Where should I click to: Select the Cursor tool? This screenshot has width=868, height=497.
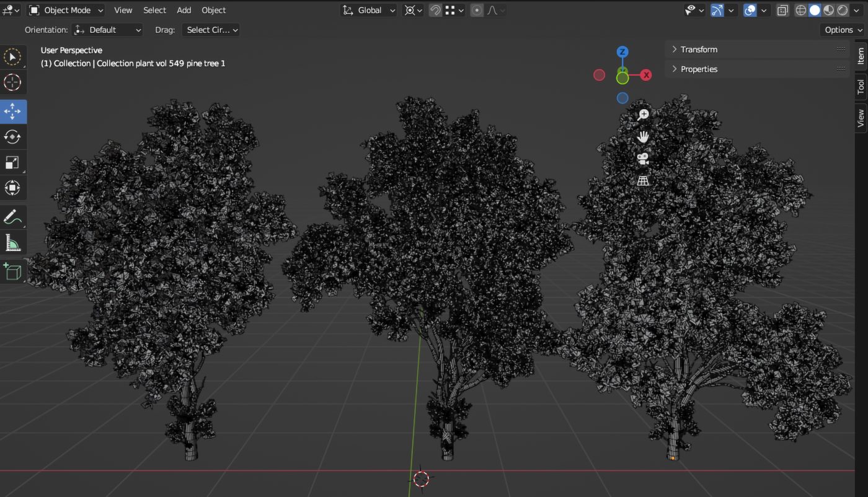click(12, 82)
